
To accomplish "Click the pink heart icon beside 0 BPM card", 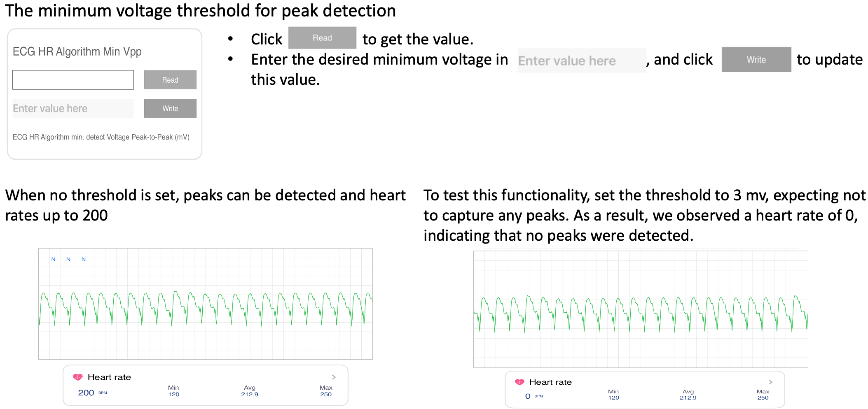I will click(x=519, y=382).
